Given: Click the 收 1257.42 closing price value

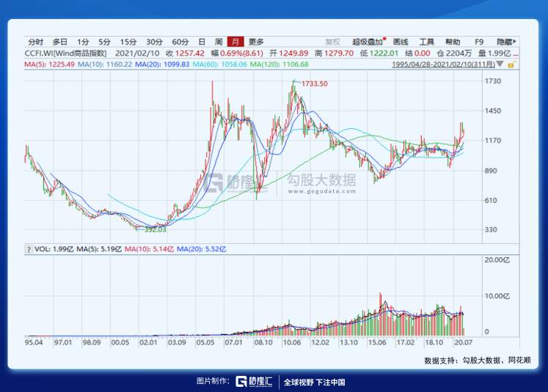Looking at the screenshot, I should click(x=185, y=53).
